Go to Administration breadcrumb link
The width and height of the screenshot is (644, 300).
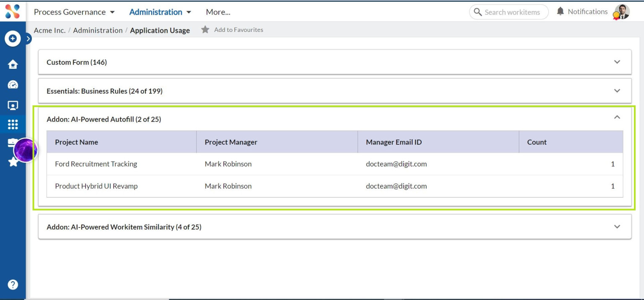(x=98, y=30)
